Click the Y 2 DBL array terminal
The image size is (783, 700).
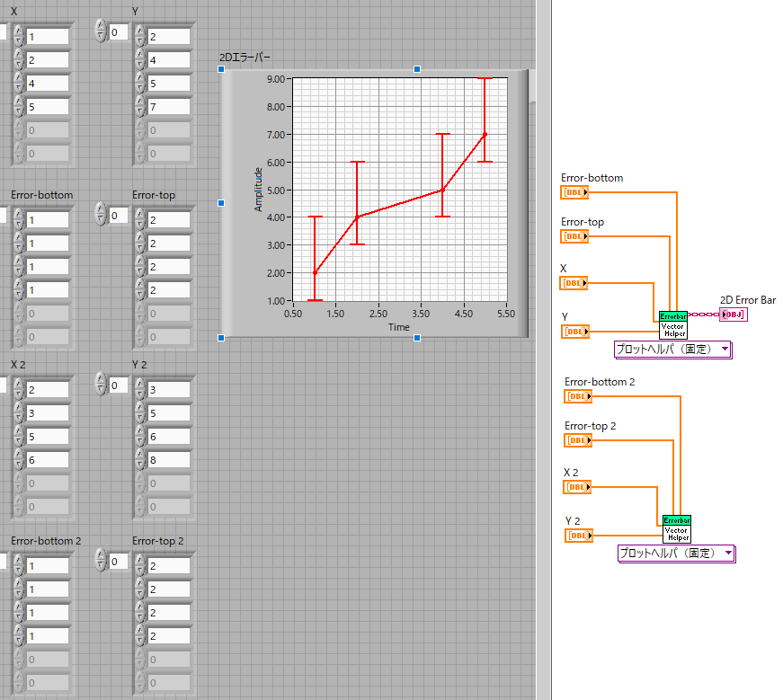578,536
